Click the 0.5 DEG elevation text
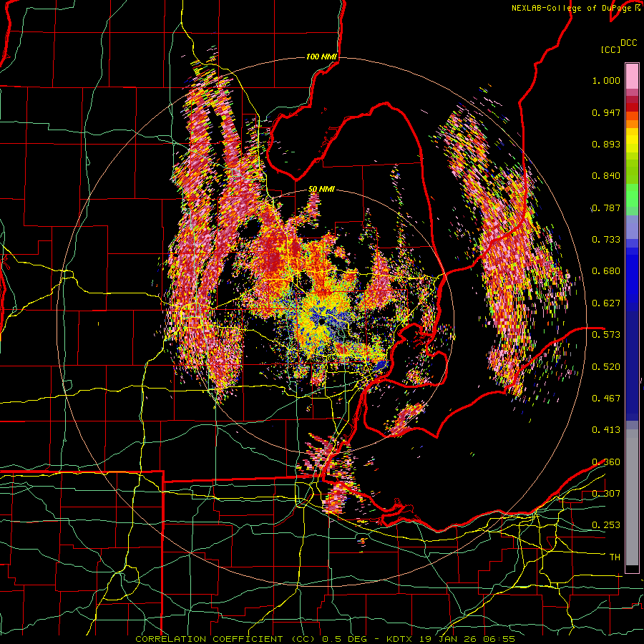The image size is (644, 644). coord(345,639)
